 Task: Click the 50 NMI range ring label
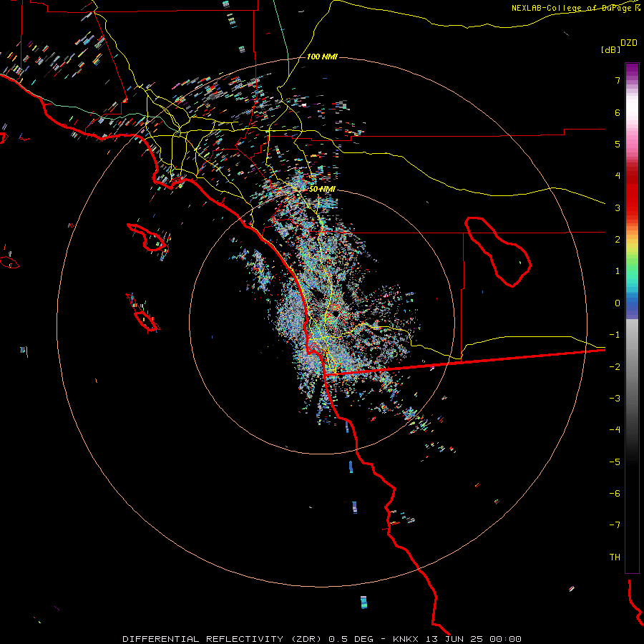point(322,189)
